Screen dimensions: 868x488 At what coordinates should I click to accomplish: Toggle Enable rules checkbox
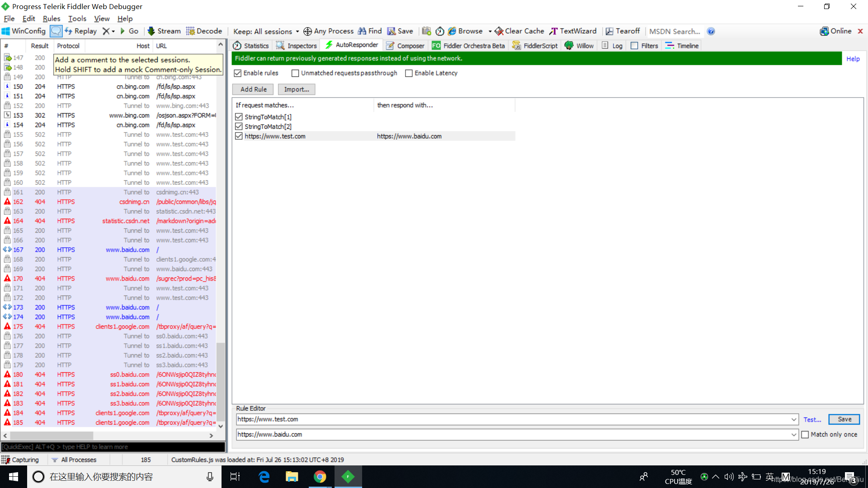[238, 73]
